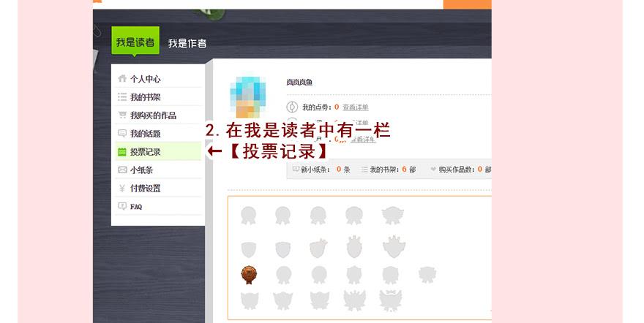The width and height of the screenshot is (644, 323).
Task: Click the first gray ribbon badge in top row
Action: [248, 215]
